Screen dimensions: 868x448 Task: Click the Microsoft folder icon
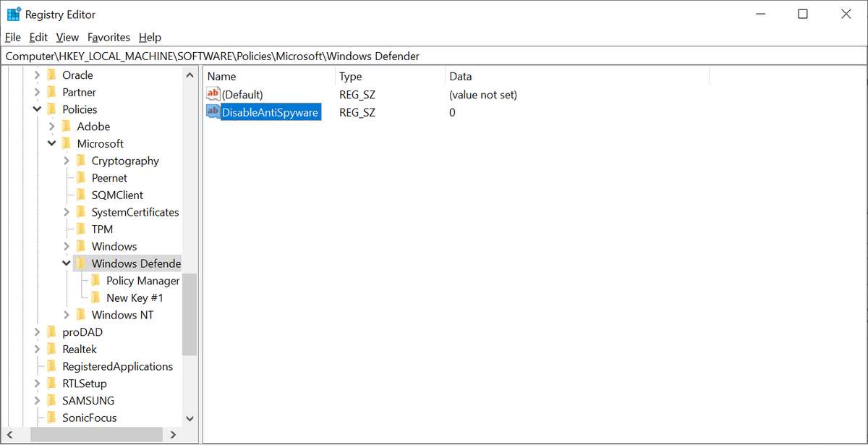[67, 143]
